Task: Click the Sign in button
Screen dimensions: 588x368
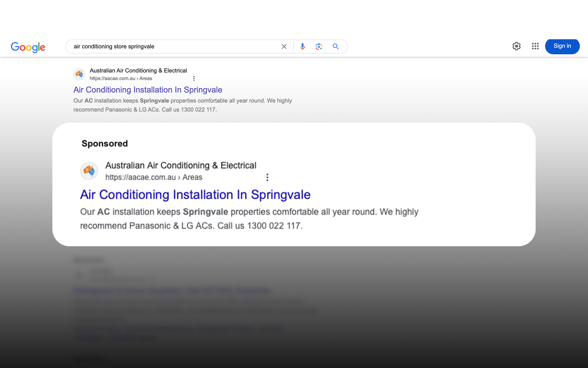Action: click(x=562, y=46)
